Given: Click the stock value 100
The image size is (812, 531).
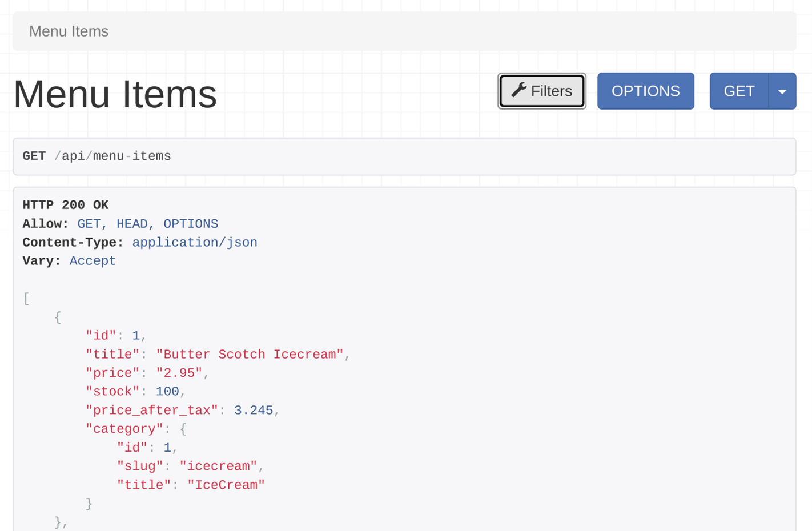Looking at the screenshot, I should pyautogui.click(x=167, y=392).
